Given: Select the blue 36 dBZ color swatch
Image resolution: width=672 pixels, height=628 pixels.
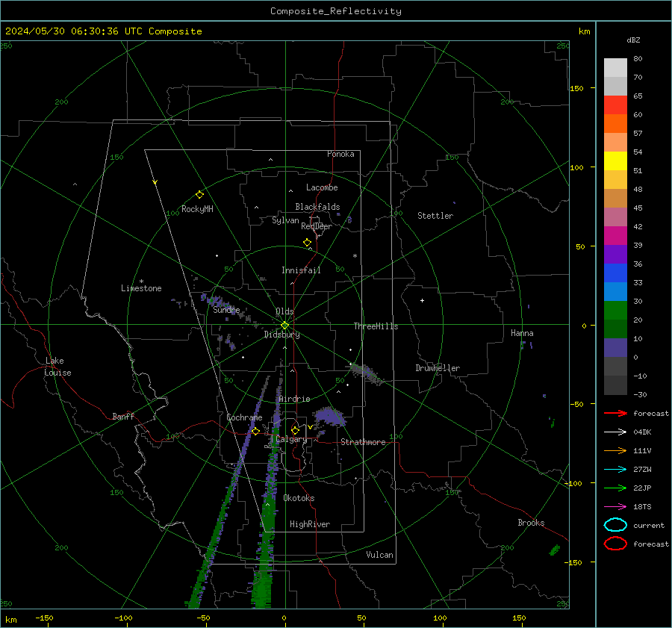Looking at the screenshot, I should [615, 273].
